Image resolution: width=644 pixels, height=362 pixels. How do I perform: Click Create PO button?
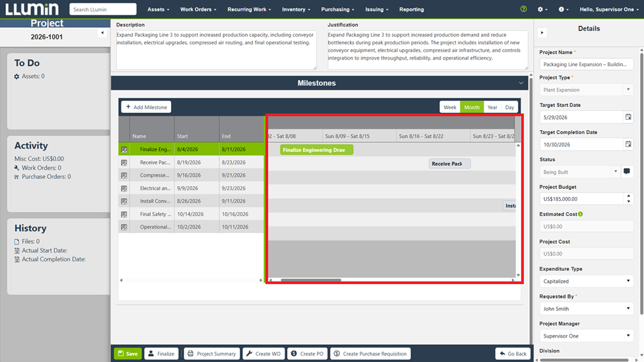point(307,353)
